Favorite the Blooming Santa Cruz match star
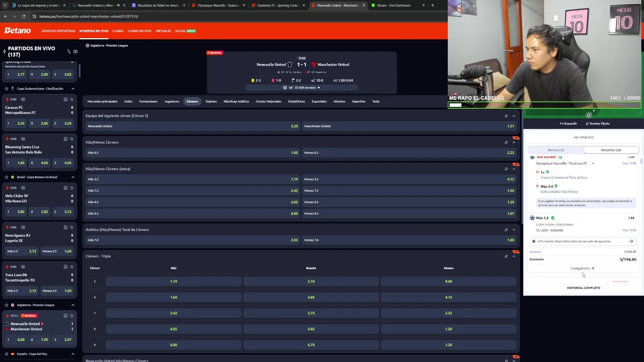 click(x=71, y=139)
